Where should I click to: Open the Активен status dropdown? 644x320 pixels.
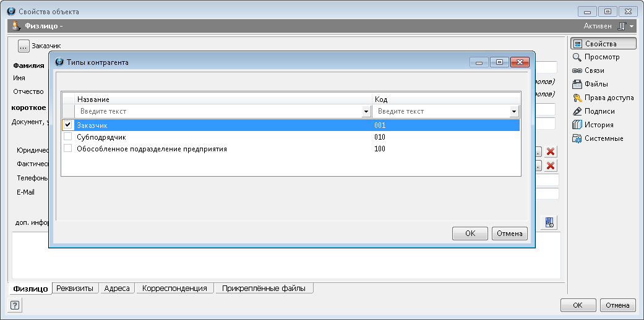(631, 27)
